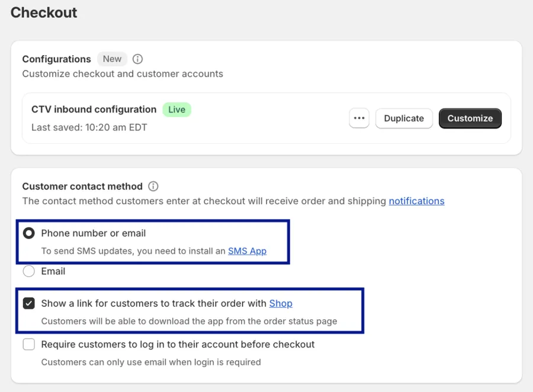533x392 pixels.
Task: Click the New badge next to Configurations
Action: pos(112,59)
